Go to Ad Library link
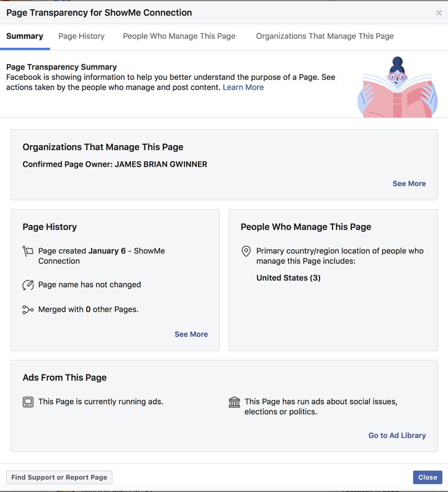Viewport: 448px width, 492px height. [397, 435]
